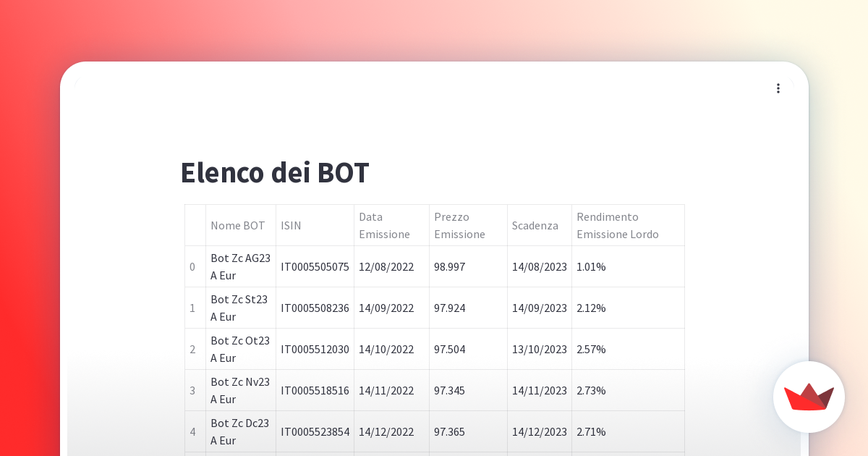Select the Bot Zc AG23 A Eur cell

pos(241,266)
